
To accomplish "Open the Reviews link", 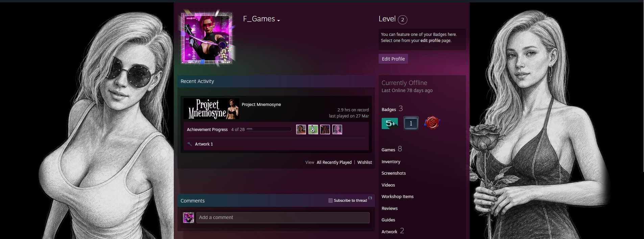I will click(389, 209).
